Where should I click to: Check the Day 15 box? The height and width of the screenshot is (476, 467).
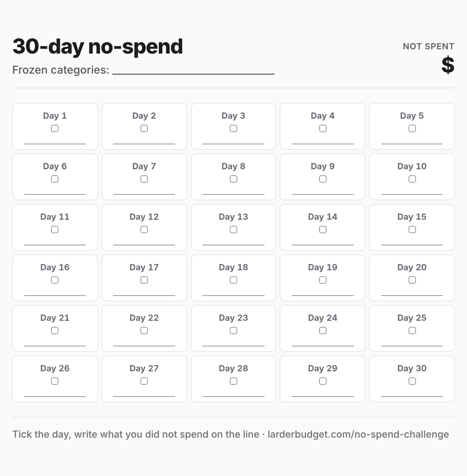(x=412, y=230)
